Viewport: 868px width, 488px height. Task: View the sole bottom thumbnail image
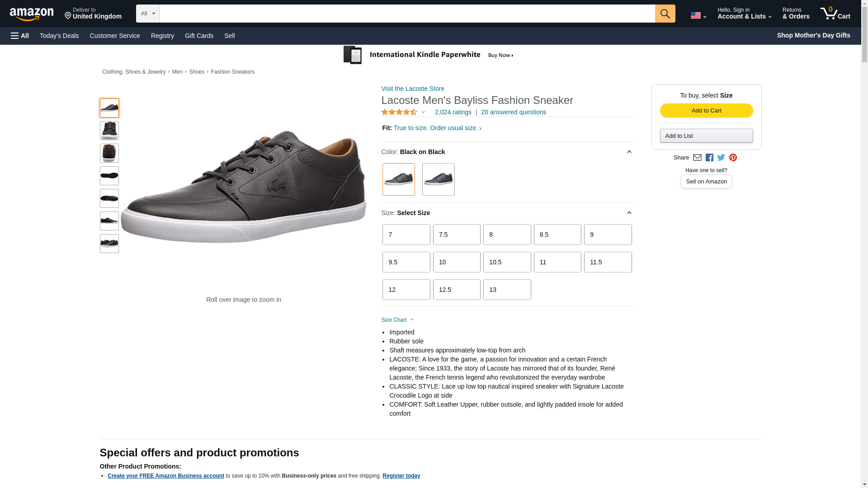click(109, 176)
